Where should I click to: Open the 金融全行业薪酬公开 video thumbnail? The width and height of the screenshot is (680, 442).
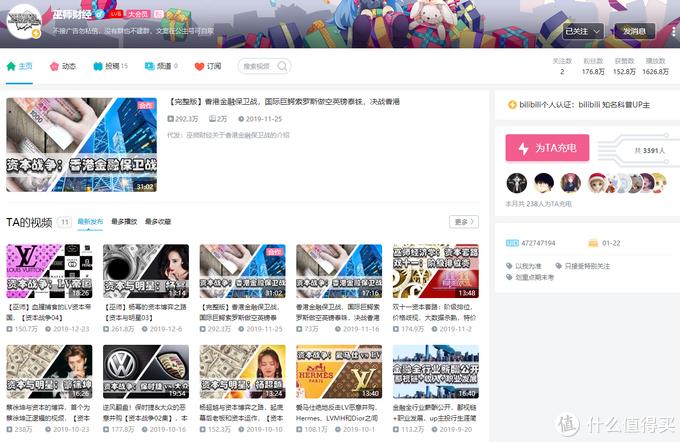(x=436, y=372)
